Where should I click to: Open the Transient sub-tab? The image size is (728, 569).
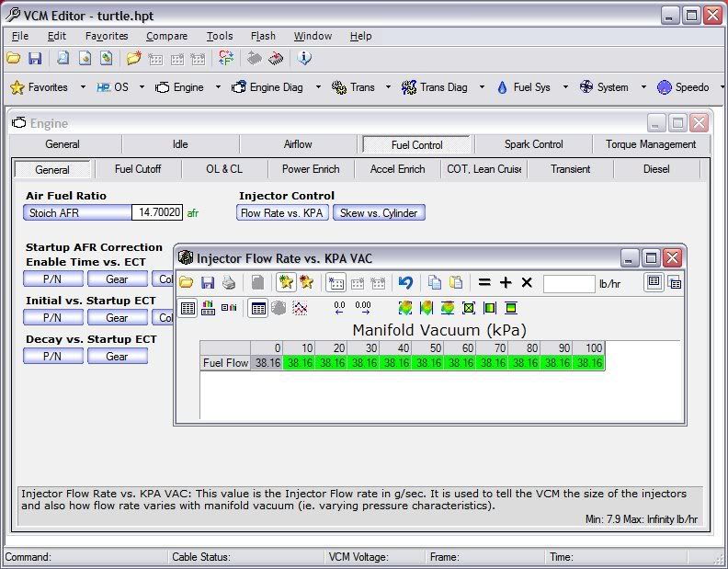[x=570, y=169]
